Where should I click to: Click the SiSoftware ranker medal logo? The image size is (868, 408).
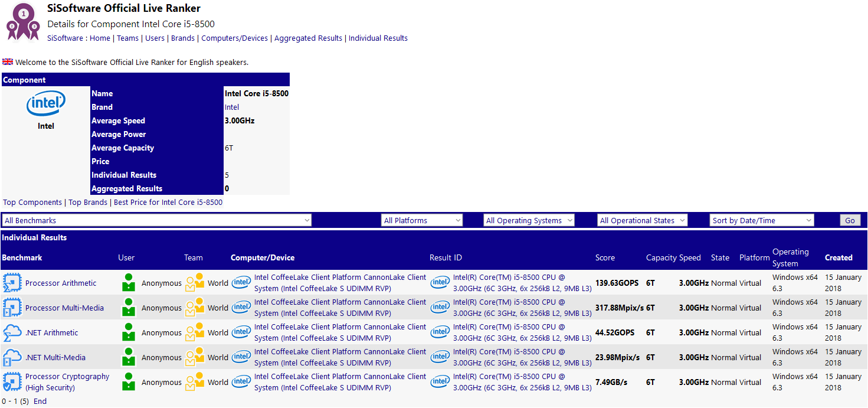tap(23, 21)
